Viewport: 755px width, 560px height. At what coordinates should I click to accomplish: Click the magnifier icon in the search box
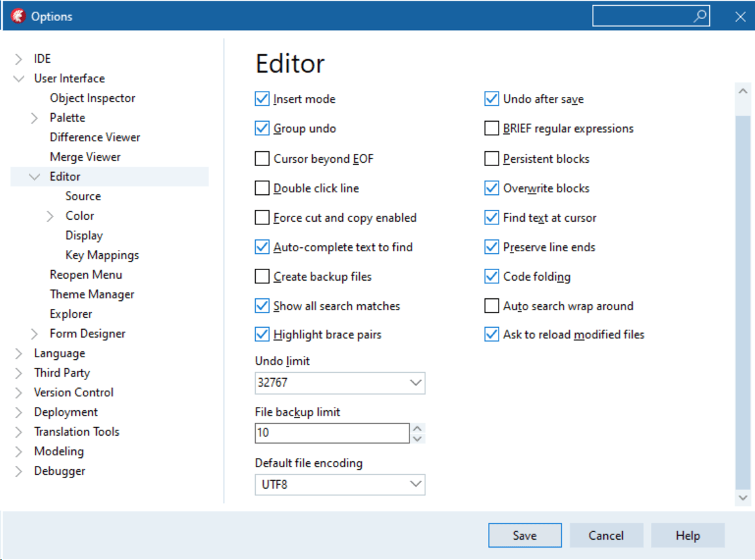699,16
